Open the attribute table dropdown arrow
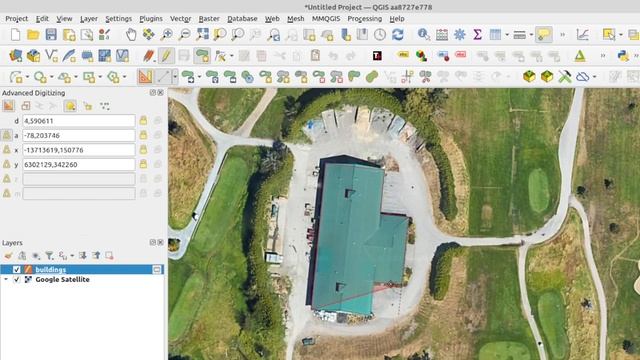The image size is (640, 360). point(507,35)
